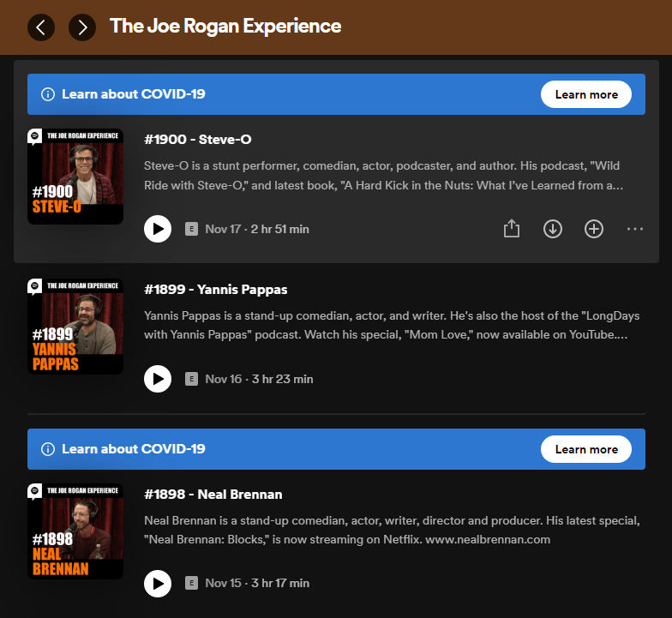Click Nov 15 · 3 hr 17 min
The image size is (672, 618).
point(257,583)
